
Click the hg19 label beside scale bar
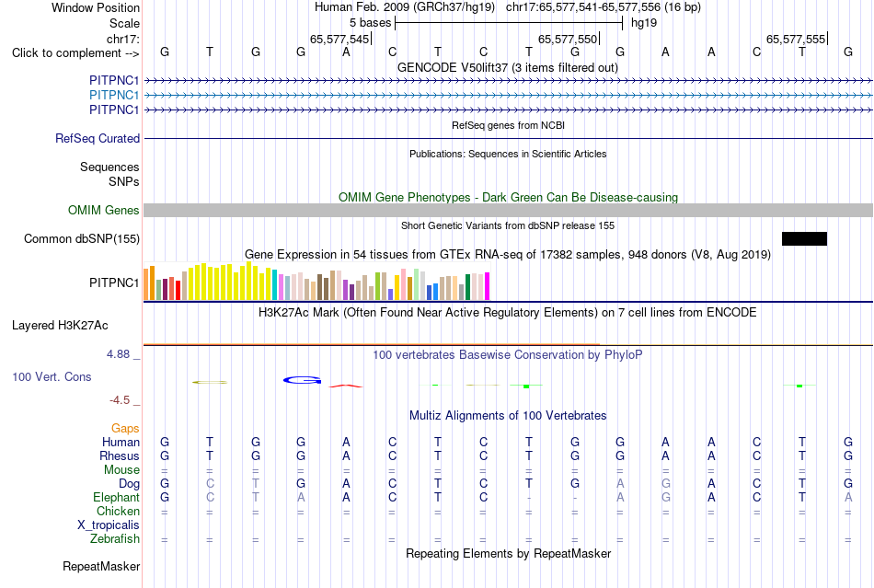[644, 23]
